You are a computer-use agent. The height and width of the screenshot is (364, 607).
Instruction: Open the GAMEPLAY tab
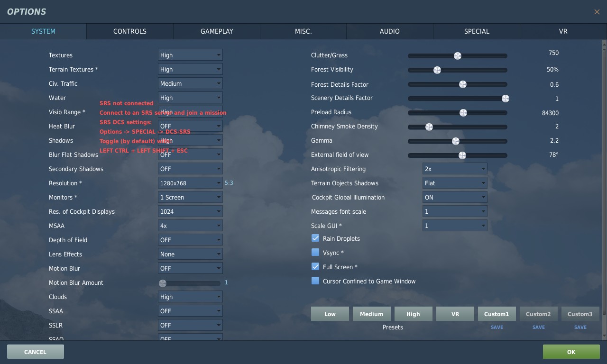tap(217, 31)
